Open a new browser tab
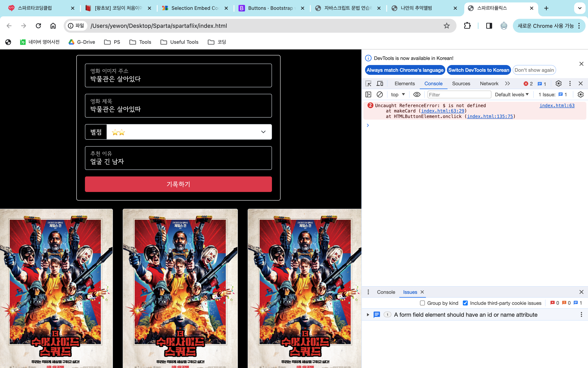Image resolution: width=588 pixels, height=368 pixels. tap(546, 8)
